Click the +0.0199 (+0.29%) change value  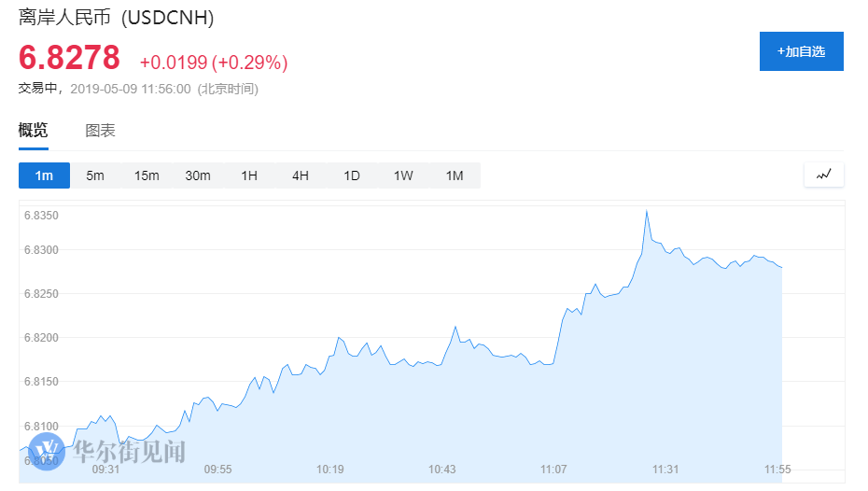point(214,63)
